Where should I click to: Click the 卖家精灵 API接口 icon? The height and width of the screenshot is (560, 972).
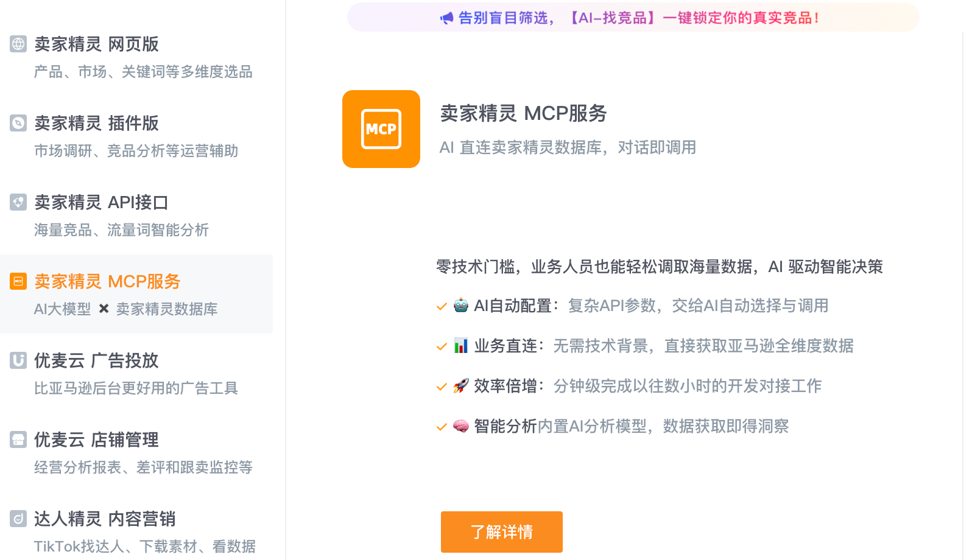[x=18, y=202]
